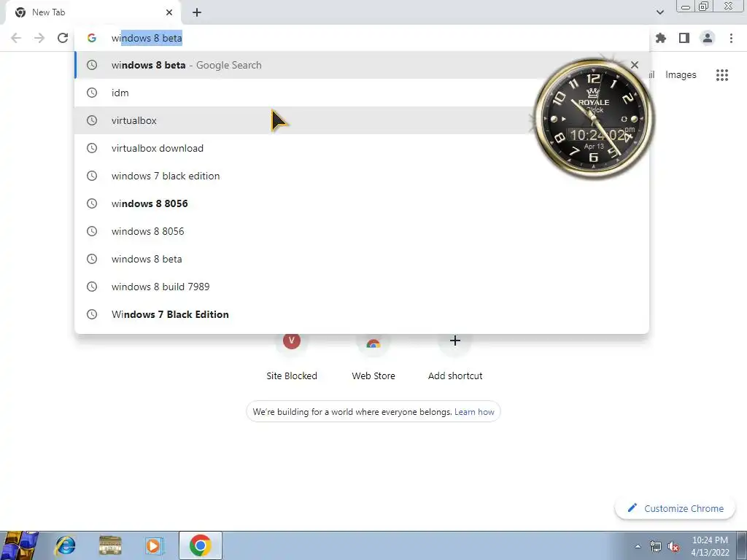Open the Images link
This screenshot has height=560, width=747.
coord(681,75)
